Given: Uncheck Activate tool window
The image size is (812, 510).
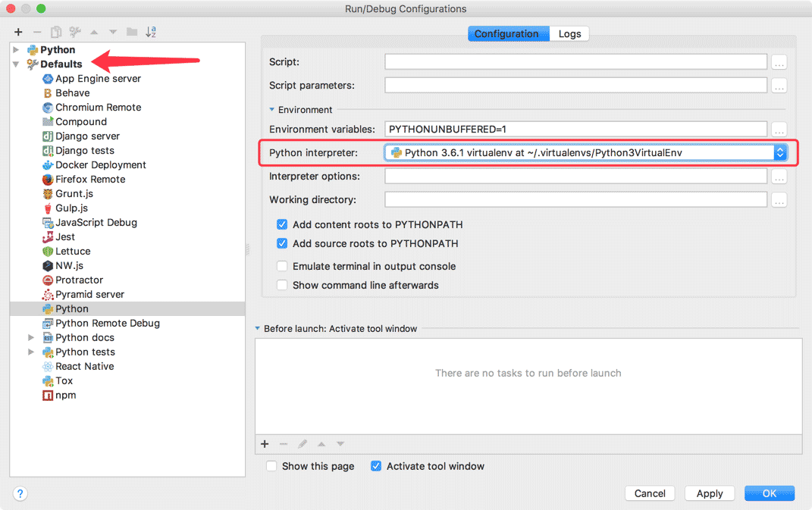Looking at the screenshot, I should coord(376,466).
